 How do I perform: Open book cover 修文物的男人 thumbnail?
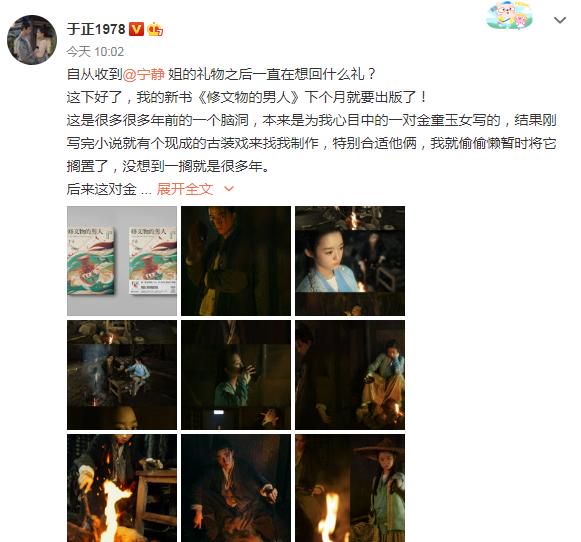[122, 261]
